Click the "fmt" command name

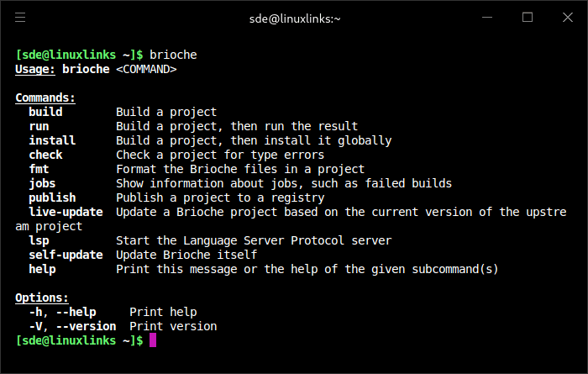pos(39,169)
